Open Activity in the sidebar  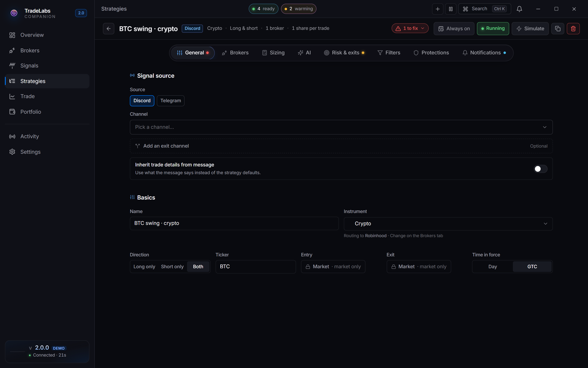pos(47,136)
